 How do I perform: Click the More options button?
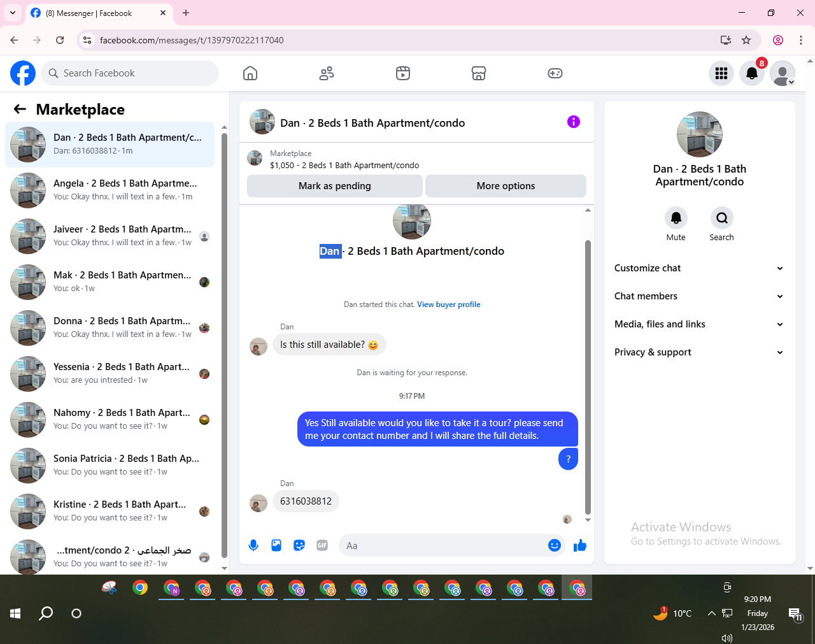(x=506, y=186)
